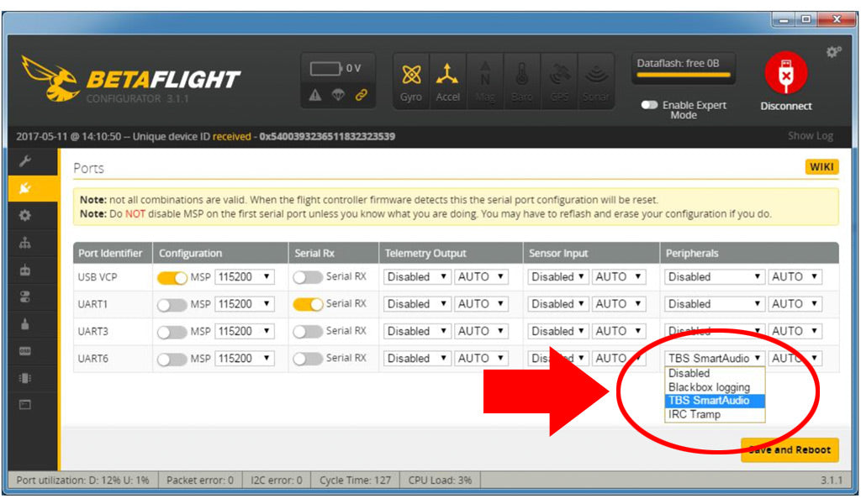The width and height of the screenshot is (861, 504).
Task: Select the Receiver robot icon in the sidebar
Action: click(x=25, y=270)
